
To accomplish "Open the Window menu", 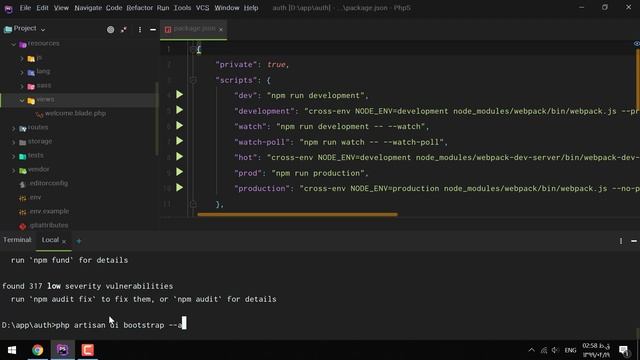I will [x=227, y=8].
